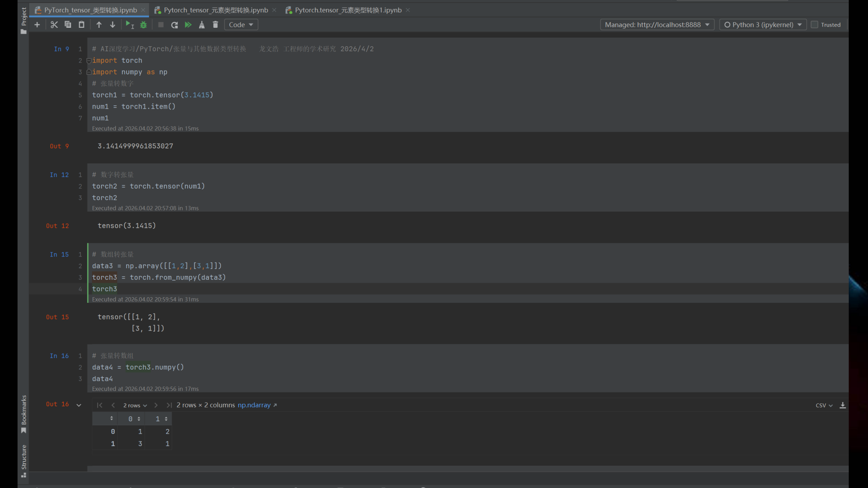
Task: Move the cell up with the arrow
Action: point(99,25)
